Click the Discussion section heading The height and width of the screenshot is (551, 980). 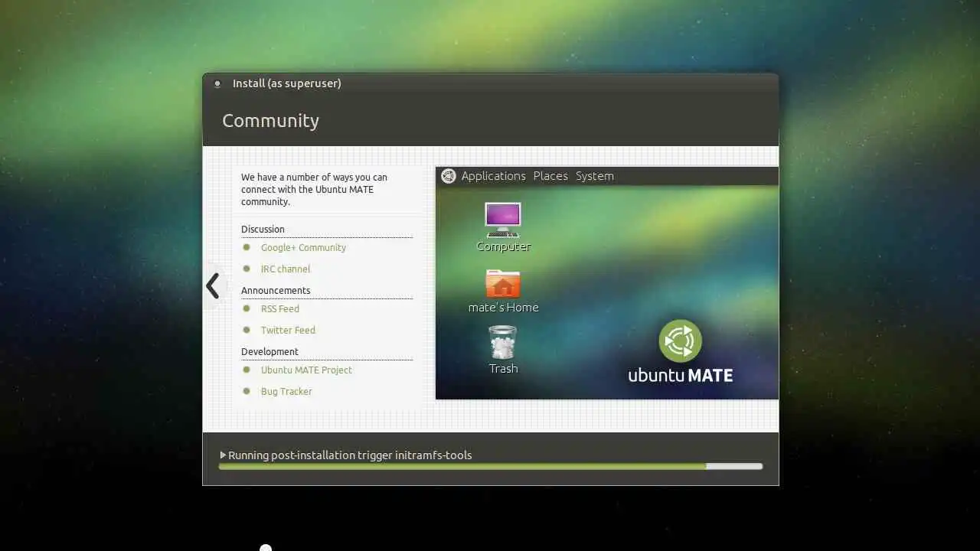[263, 230]
